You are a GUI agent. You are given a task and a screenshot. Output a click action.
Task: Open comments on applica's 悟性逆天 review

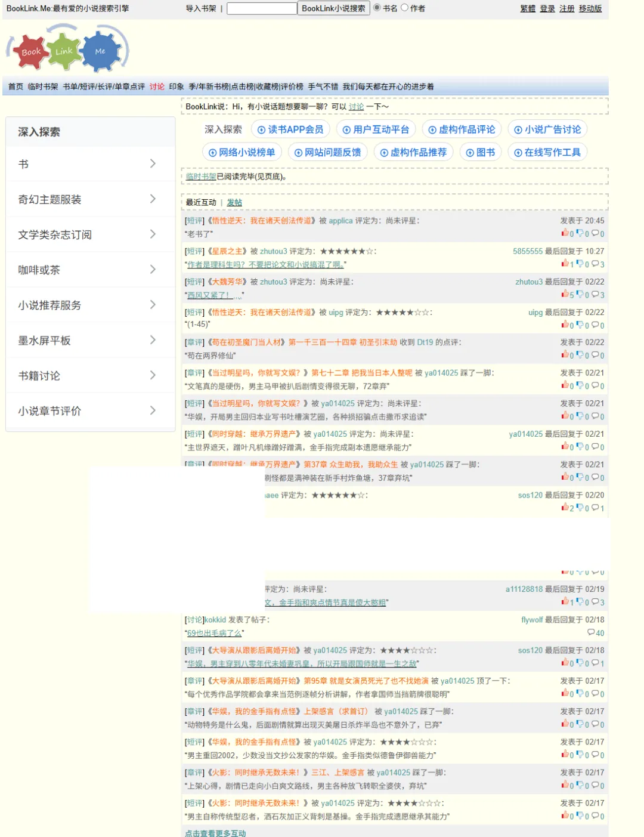[595, 233]
